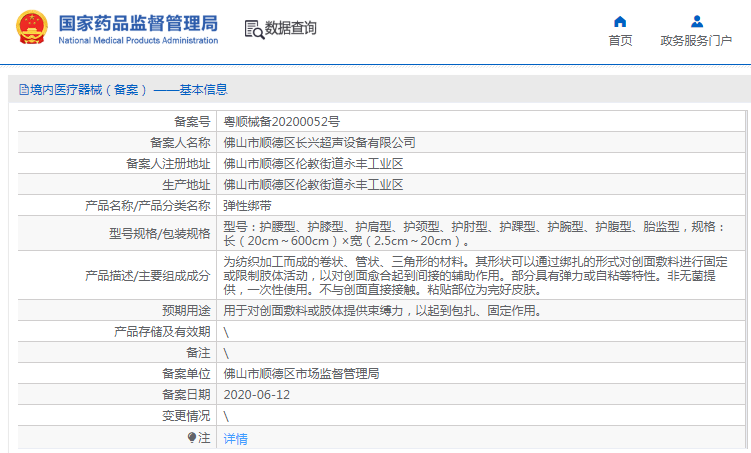Click 产品名称/产品分类名称 label
The image size is (751, 453).
point(148,206)
